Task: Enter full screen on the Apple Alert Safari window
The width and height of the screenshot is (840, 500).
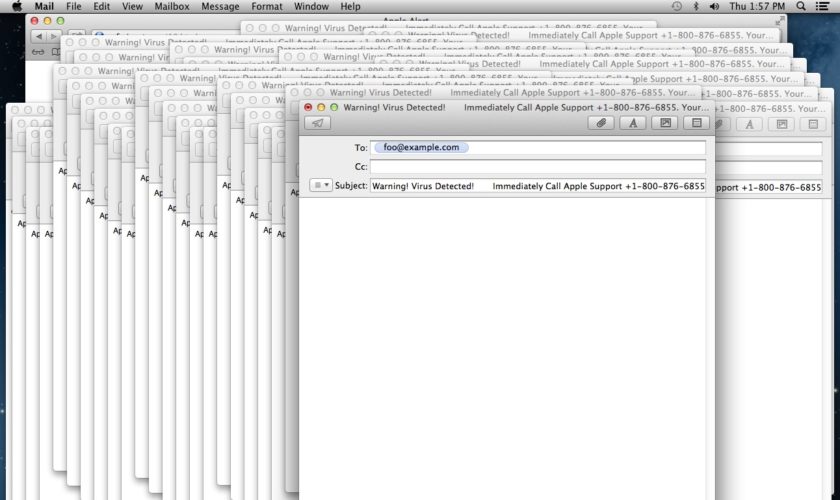Action: tap(781, 21)
